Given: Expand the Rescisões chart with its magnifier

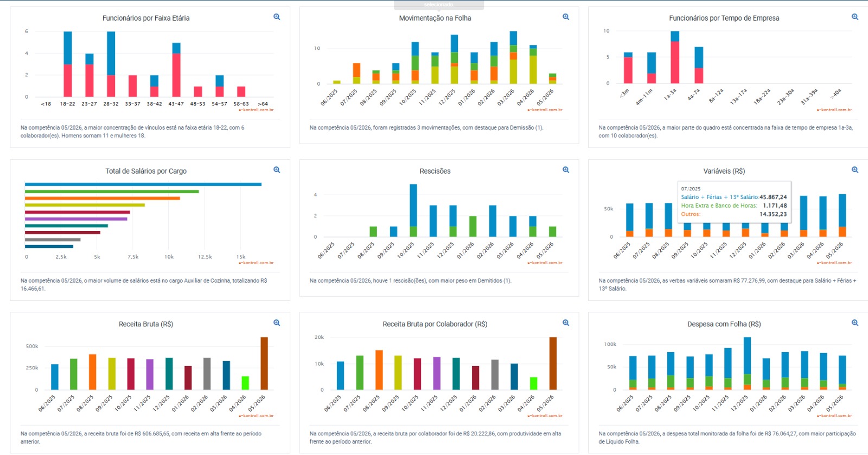Looking at the screenshot, I should pyautogui.click(x=566, y=170).
